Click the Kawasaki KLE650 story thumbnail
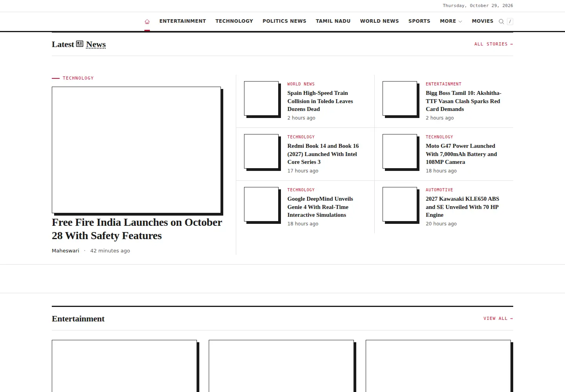The width and height of the screenshot is (565, 392). [400, 204]
